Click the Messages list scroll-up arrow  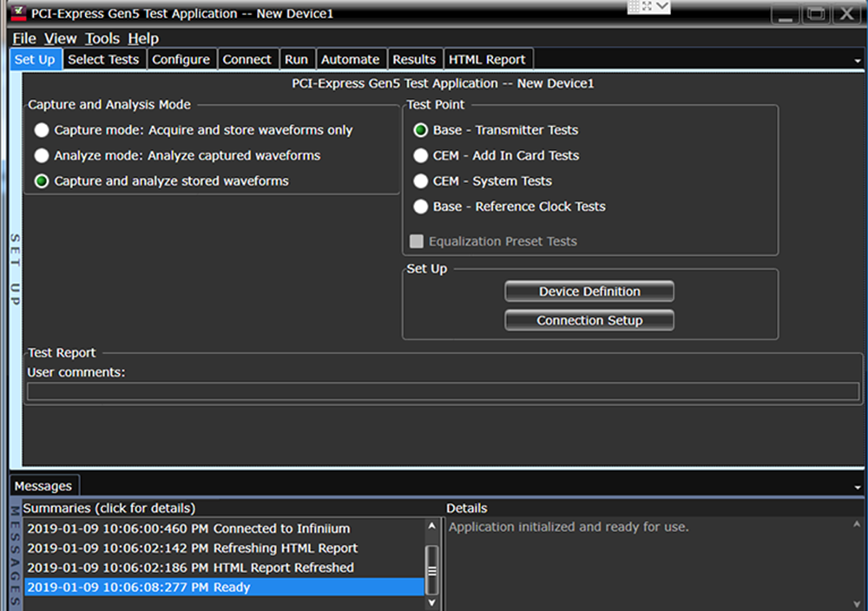pyautogui.click(x=431, y=526)
